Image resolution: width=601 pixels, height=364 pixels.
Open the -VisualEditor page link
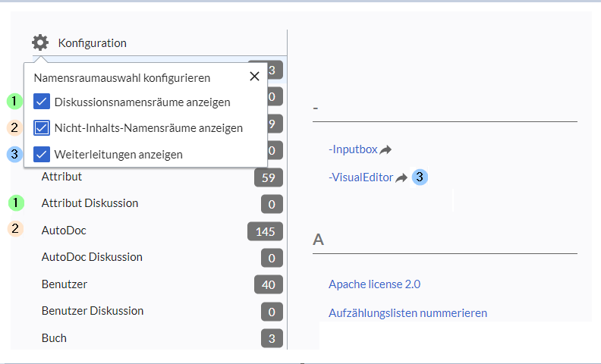(360, 177)
